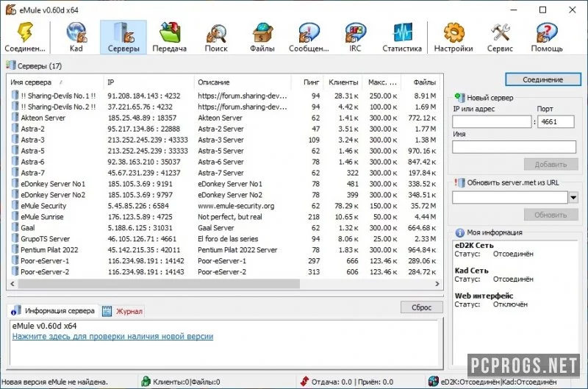The height and width of the screenshot is (389, 588).
Task: Select the Astra-5 server row
Action: point(224,151)
